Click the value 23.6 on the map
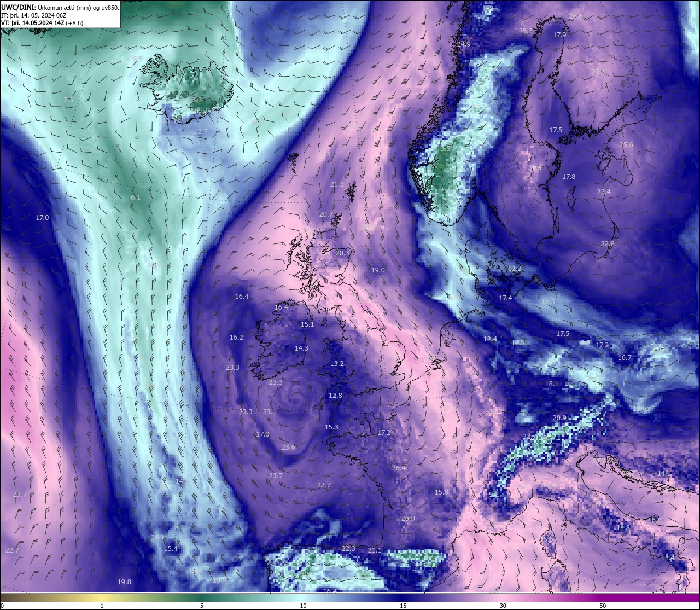 tap(288, 448)
